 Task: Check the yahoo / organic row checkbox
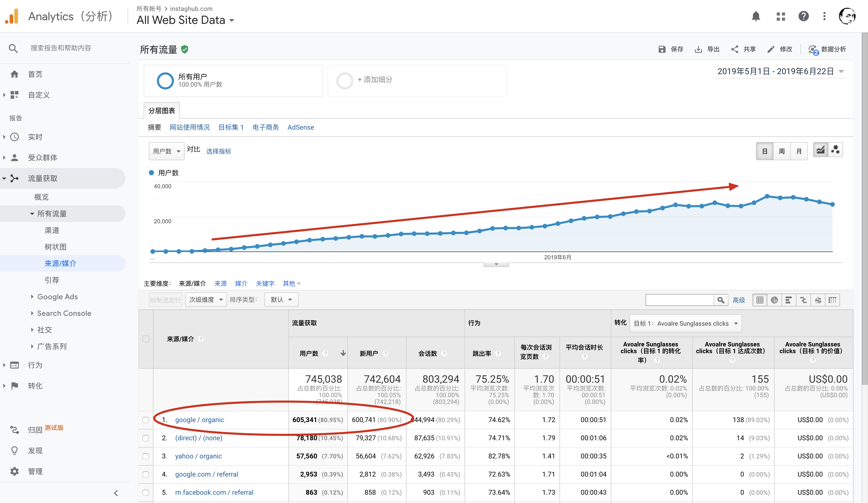[x=146, y=456]
